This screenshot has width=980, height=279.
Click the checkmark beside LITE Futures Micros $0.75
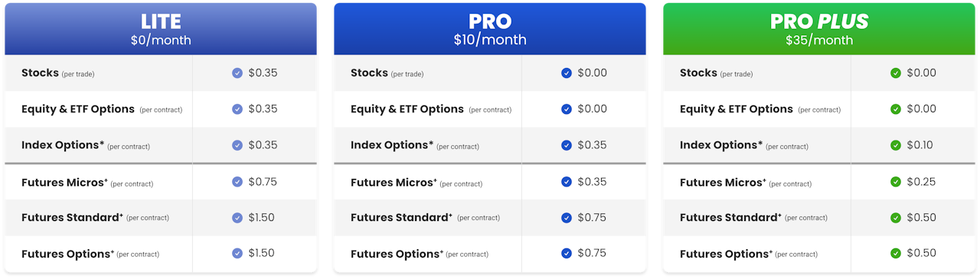[x=237, y=182]
